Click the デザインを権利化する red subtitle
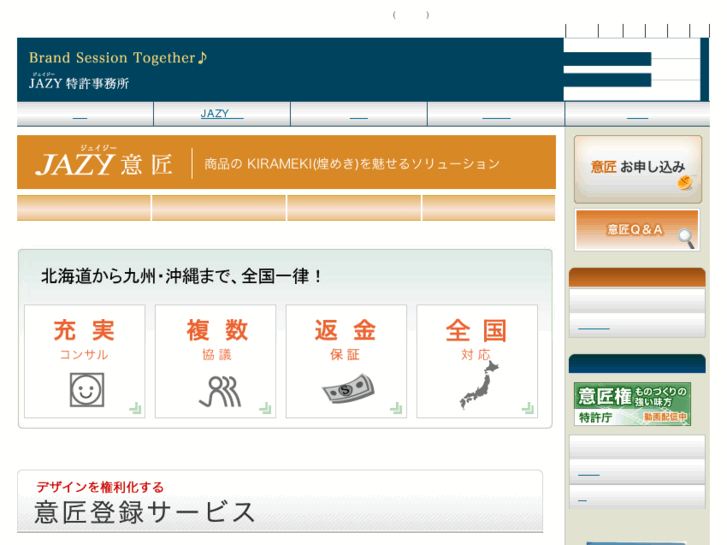727x545 pixels. pyautogui.click(x=100, y=487)
